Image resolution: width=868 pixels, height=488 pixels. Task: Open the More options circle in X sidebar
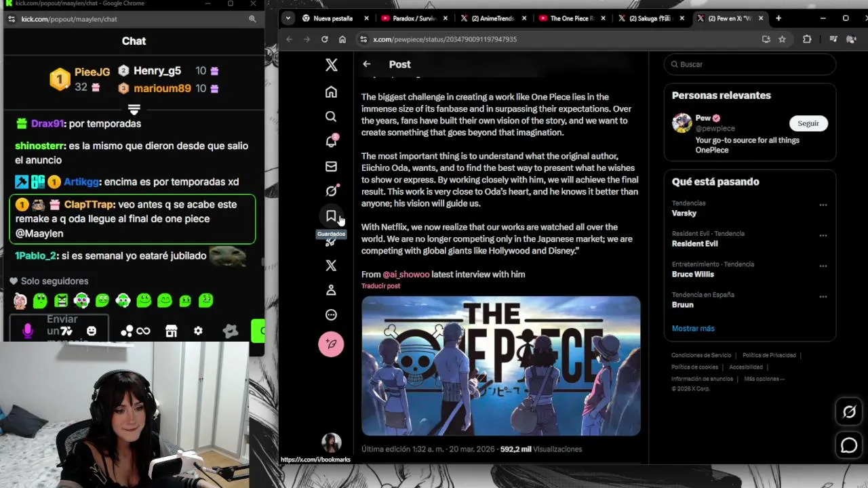tap(331, 314)
